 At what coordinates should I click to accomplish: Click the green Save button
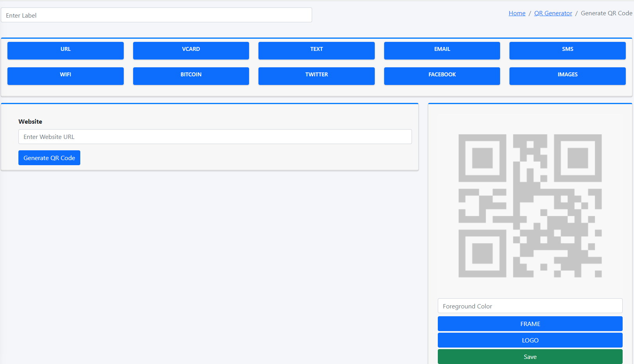click(530, 357)
